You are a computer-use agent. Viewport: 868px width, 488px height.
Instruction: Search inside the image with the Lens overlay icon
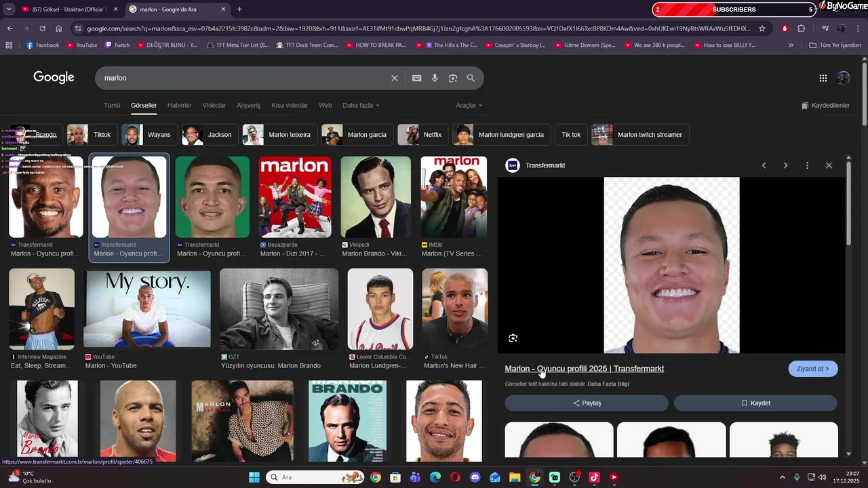pos(513,338)
